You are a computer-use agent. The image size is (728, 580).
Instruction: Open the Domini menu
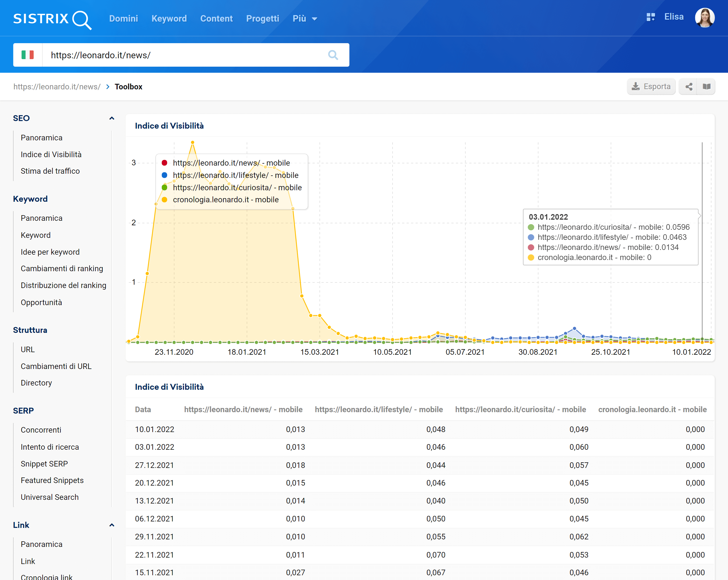coord(123,18)
